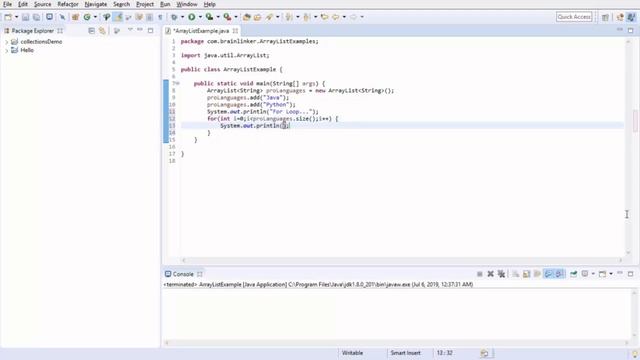640x360 pixels.
Task: Click the Terminate button in Console
Action: click(480, 274)
